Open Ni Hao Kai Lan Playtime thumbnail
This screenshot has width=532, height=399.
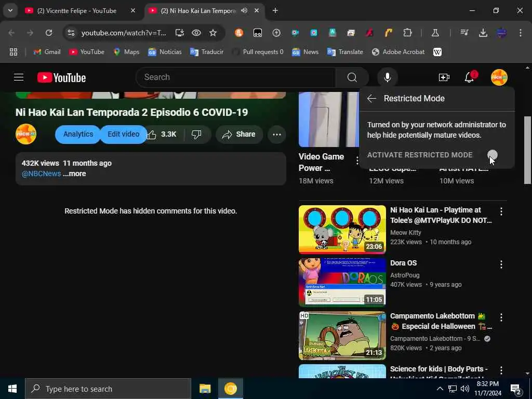tap(342, 229)
